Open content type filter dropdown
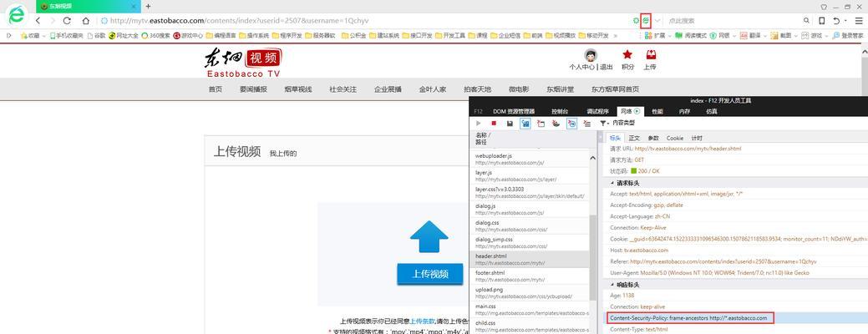This screenshot has width=868, height=334. 617,124
